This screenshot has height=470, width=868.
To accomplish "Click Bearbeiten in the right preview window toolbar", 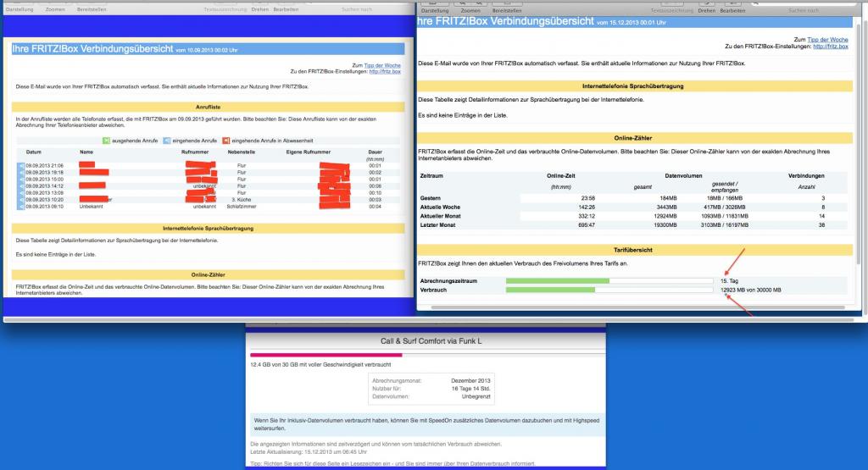I will (x=732, y=10).
